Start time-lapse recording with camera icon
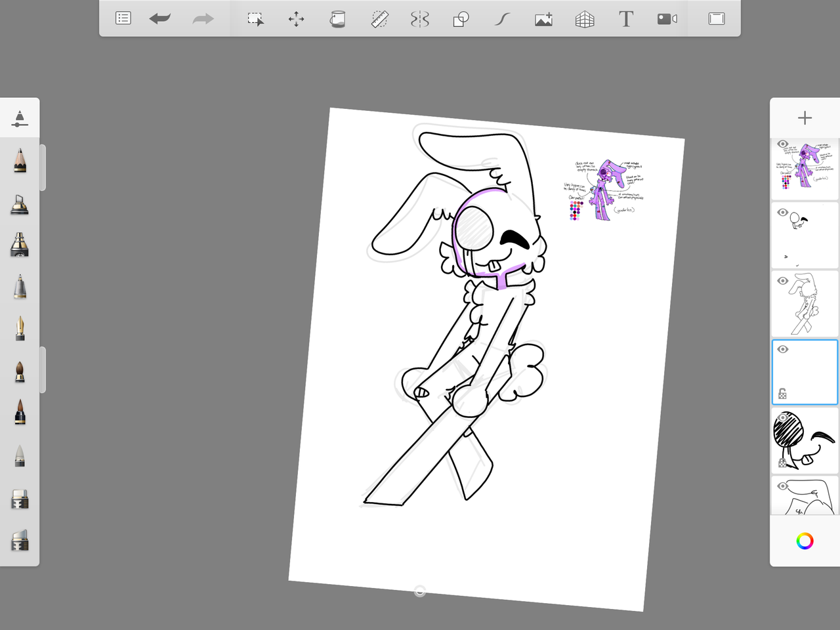The width and height of the screenshot is (840, 630). pyautogui.click(x=667, y=19)
